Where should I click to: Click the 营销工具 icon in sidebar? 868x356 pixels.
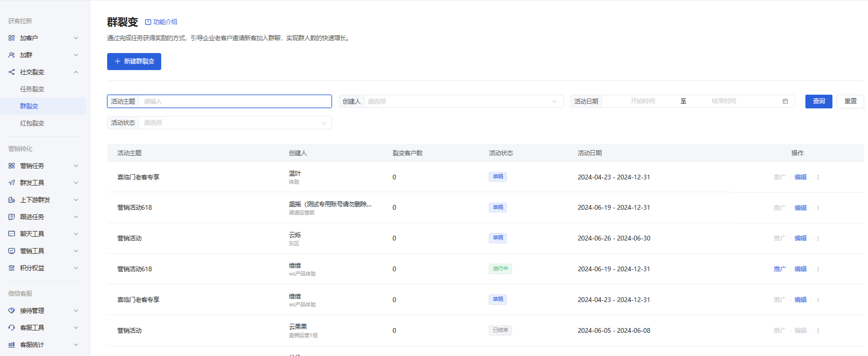tap(11, 251)
